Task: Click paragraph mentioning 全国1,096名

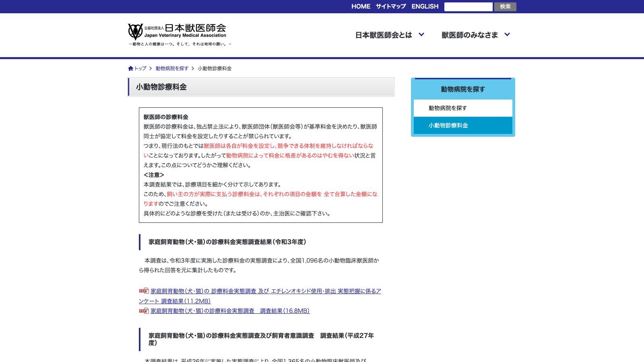Action: pos(259,265)
